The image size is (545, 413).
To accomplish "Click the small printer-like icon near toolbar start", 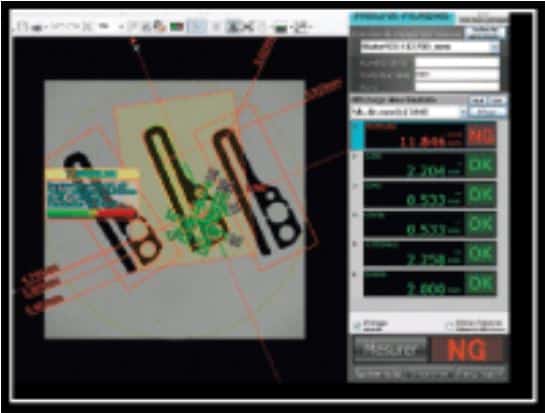I will (37, 27).
